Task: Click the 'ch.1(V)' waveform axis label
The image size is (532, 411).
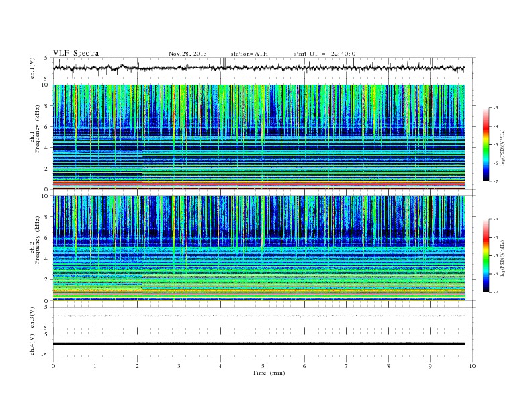Action: click(32, 68)
